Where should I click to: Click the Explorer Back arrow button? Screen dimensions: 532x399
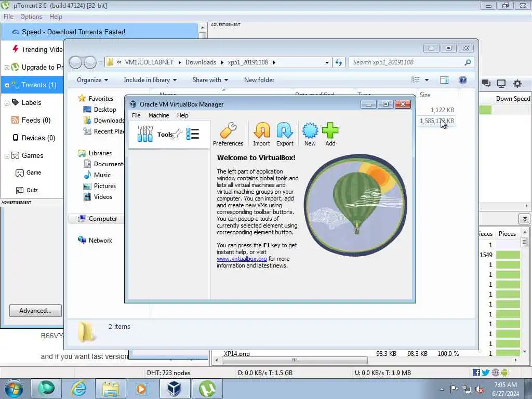pos(75,62)
